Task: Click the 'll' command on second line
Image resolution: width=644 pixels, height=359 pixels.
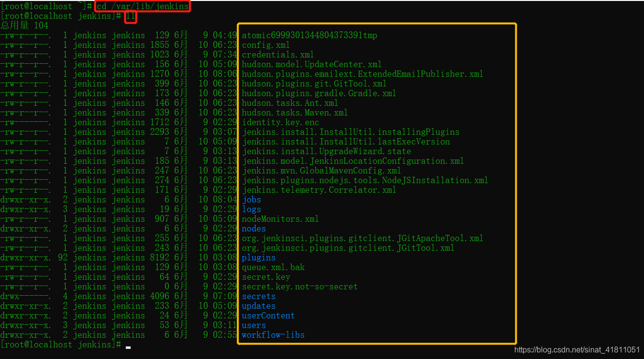Action: click(x=131, y=16)
